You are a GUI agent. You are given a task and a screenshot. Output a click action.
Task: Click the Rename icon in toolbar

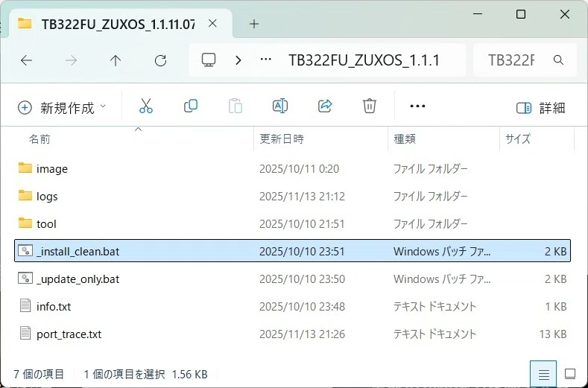[x=279, y=106]
